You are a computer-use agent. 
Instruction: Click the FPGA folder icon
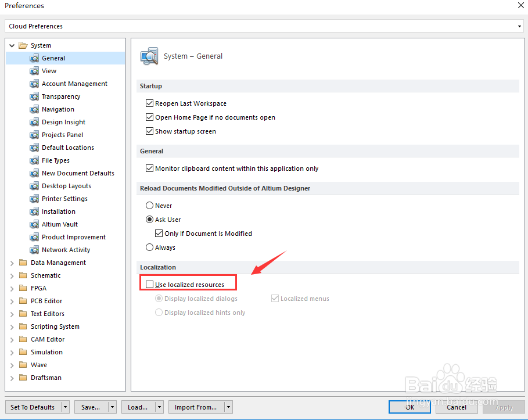click(23, 288)
